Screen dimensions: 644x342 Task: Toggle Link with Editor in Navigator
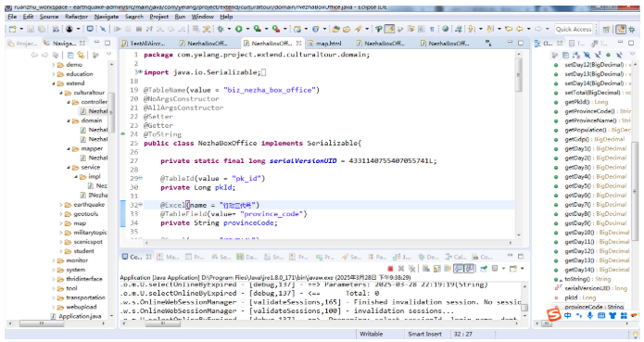pyautogui.click(x=81, y=55)
